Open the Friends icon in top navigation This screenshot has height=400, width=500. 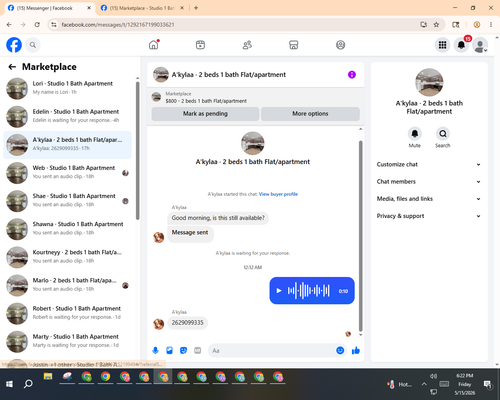pos(247,45)
